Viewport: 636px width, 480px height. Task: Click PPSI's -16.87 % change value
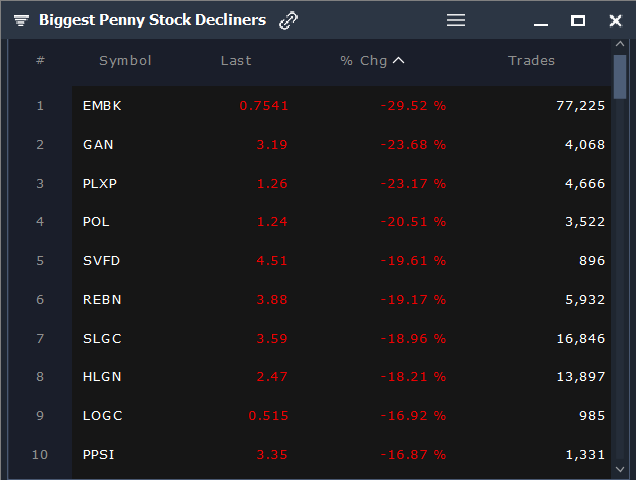tap(413, 455)
